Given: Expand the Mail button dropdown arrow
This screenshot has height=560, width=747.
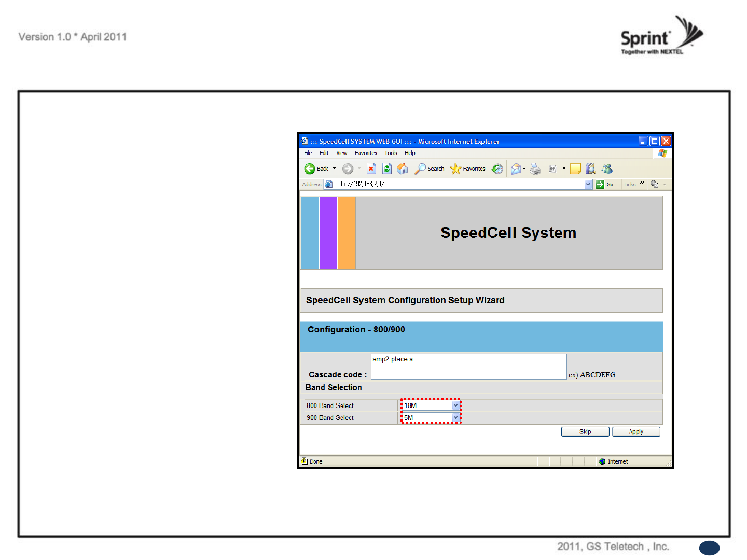Looking at the screenshot, I should [524, 169].
